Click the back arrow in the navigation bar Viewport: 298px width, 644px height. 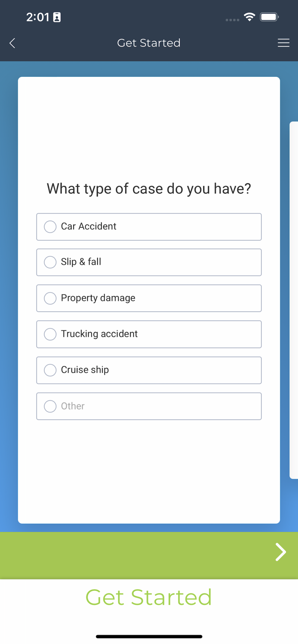12,43
